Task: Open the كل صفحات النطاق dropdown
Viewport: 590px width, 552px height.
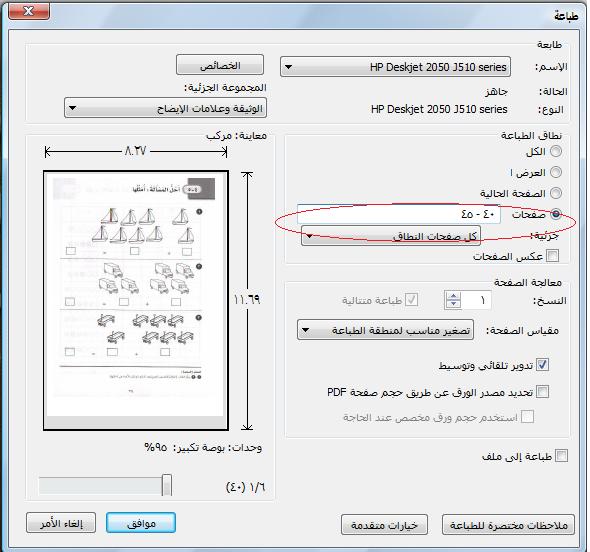Action: point(391,236)
